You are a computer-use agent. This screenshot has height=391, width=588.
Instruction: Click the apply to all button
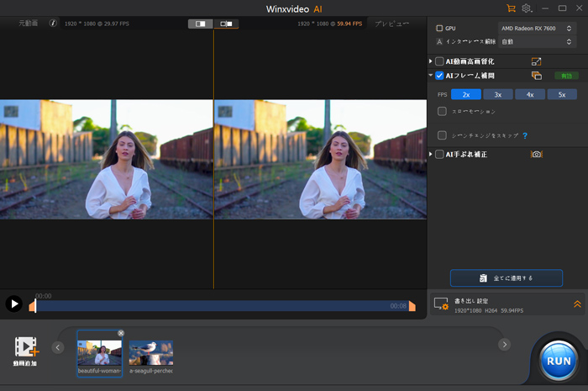click(507, 278)
